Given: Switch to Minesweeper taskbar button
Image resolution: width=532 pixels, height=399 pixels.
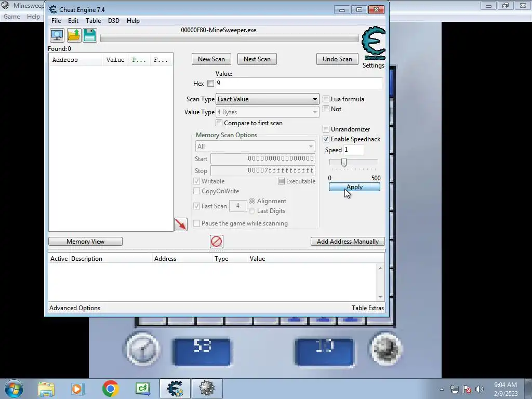Looking at the screenshot, I should coord(207,389).
